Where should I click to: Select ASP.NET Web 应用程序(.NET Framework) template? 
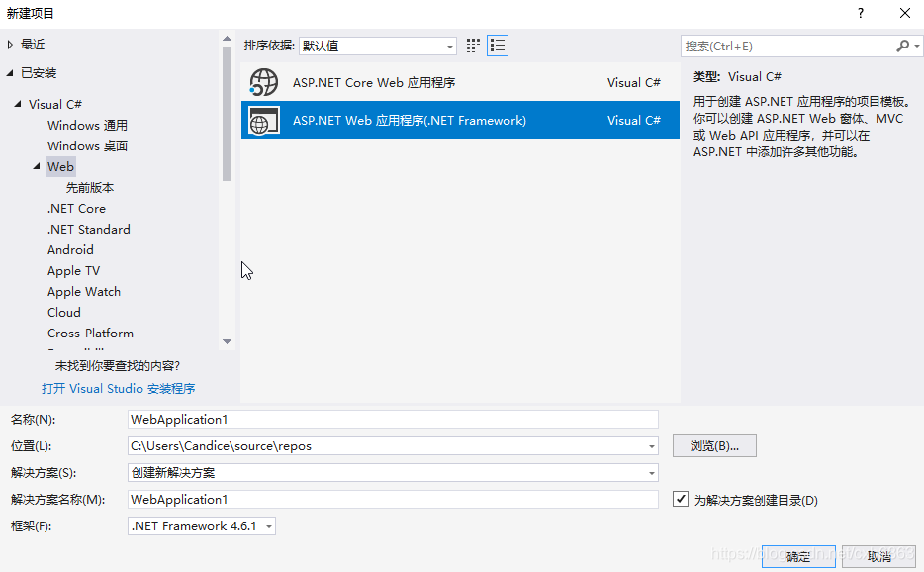pos(460,120)
